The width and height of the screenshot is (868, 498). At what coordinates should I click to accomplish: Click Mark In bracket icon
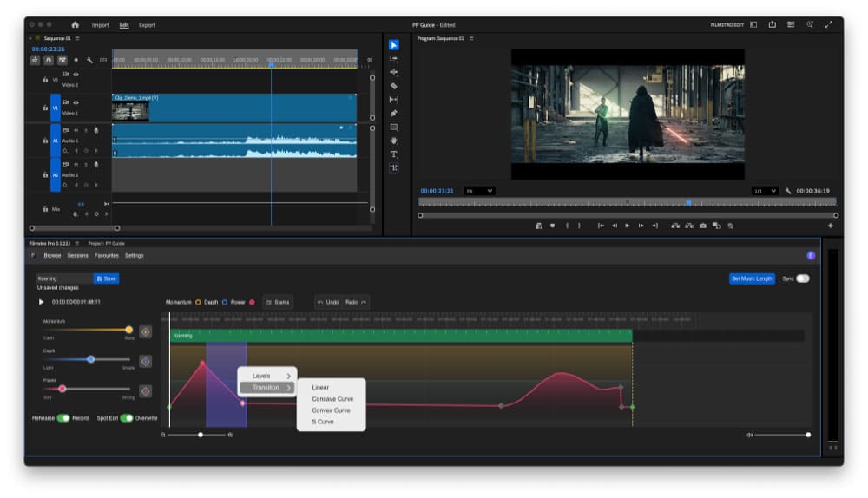[x=567, y=226]
